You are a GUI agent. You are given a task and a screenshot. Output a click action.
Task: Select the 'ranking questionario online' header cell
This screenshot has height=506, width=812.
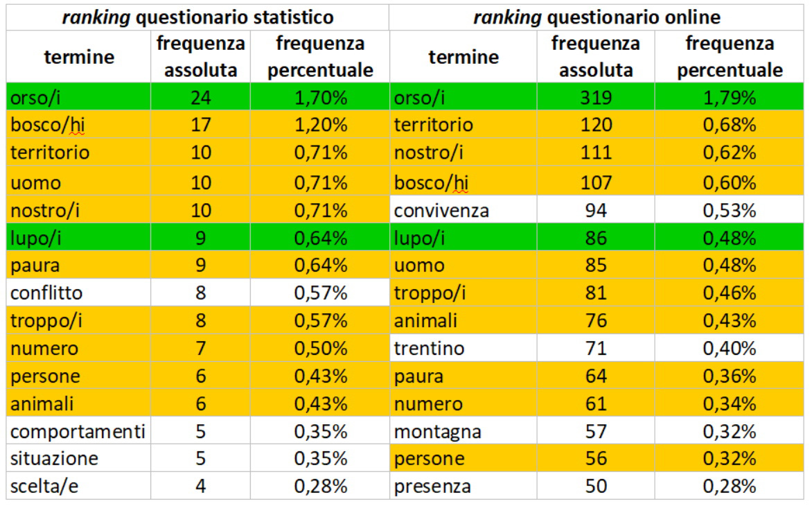pyautogui.click(x=597, y=17)
